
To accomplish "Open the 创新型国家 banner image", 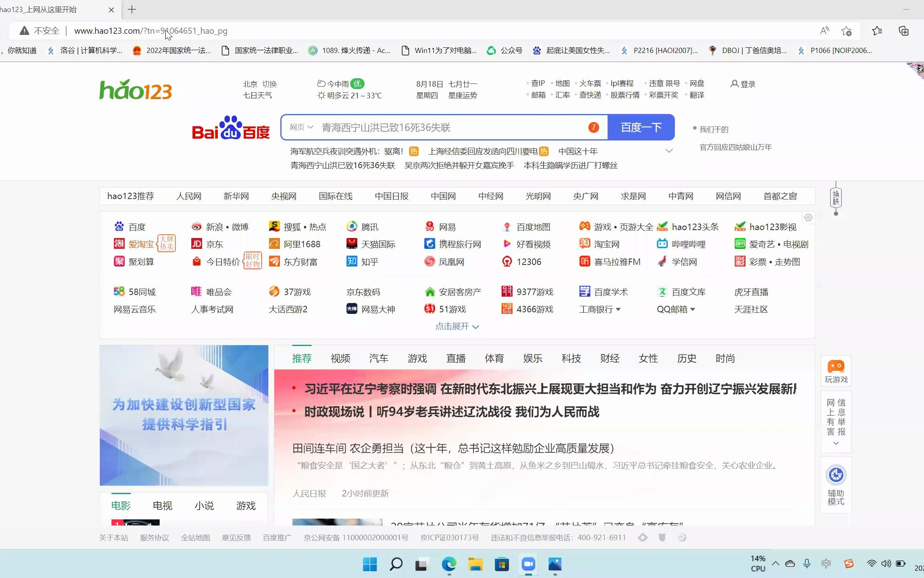I will (184, 415).
